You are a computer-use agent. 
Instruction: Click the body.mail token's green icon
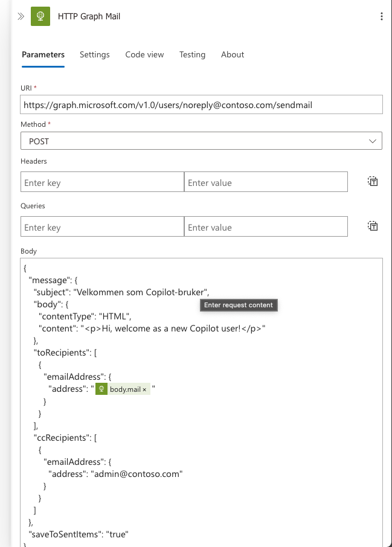[102, 389]
